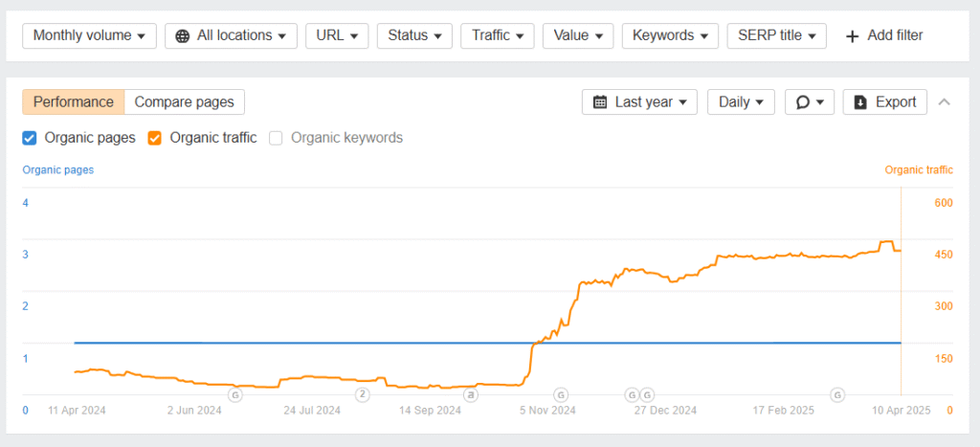Click the Keywords filter button

(670, 35)
